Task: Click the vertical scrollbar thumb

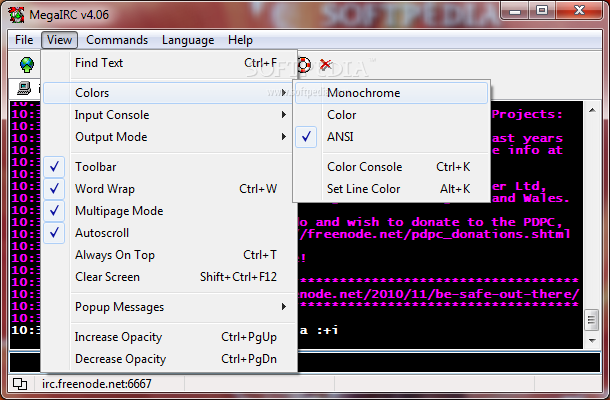Action: coord(592,320)
